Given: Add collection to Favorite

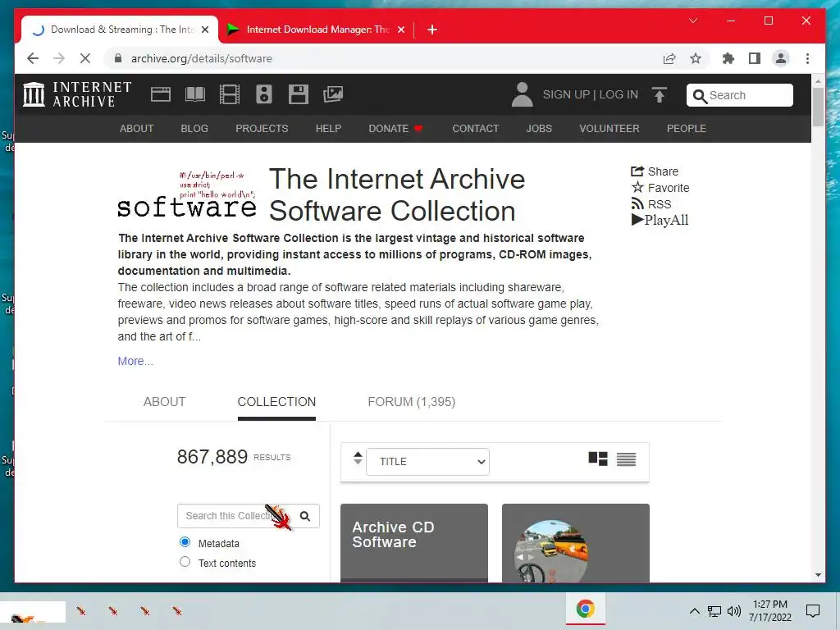Looking at the screenshot, I should pyautogui.click(x=660, y=188).
